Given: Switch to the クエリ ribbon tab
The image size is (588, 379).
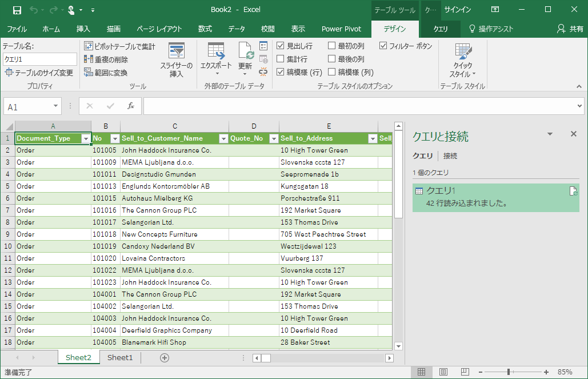Looking at the screenshot, I should tap(441, 29).
